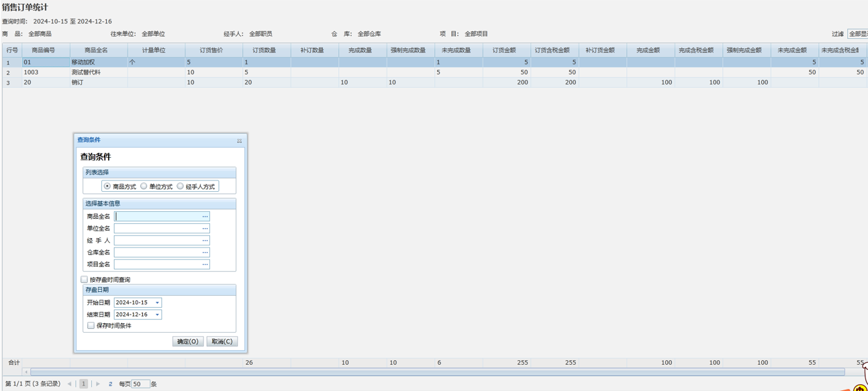
Task: Open the 过滤 filter dropdown at top right
Action: click(x=857, y=34)
